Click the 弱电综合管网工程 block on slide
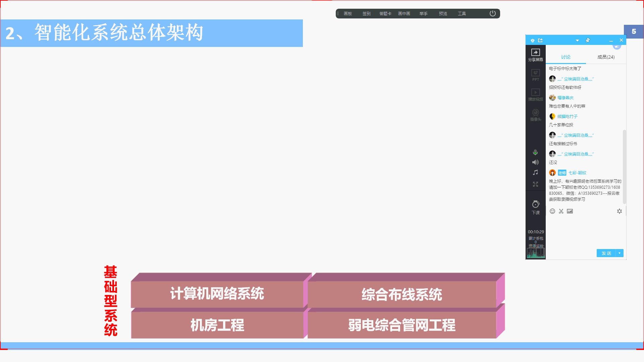Viewport: 644px width, 362px height. coord(402,325)
